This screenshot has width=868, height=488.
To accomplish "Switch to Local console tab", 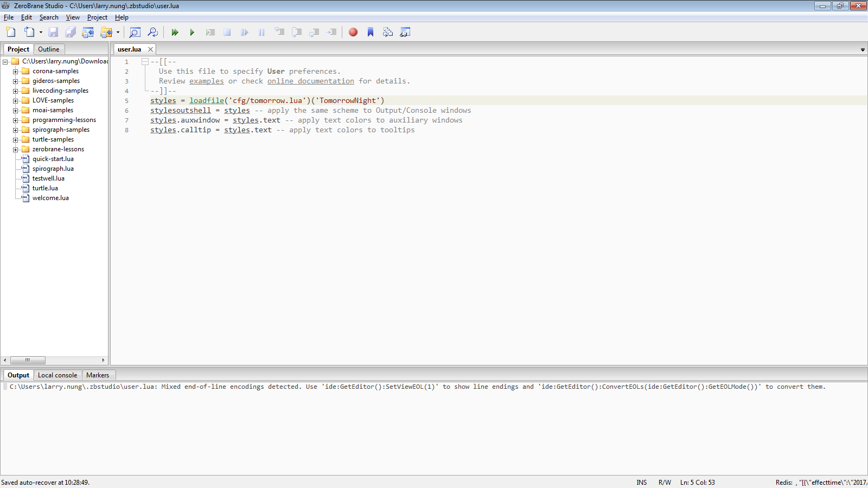I will tap(58, 375).
